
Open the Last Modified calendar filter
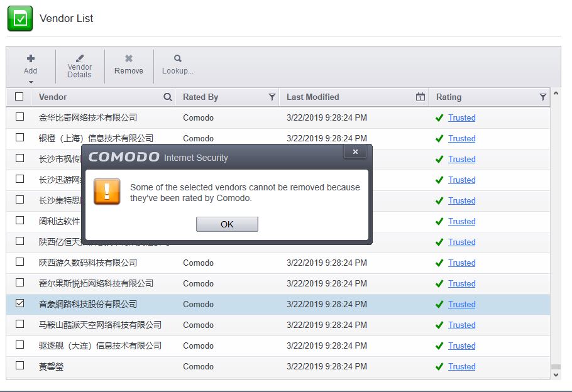coord(421,97)
